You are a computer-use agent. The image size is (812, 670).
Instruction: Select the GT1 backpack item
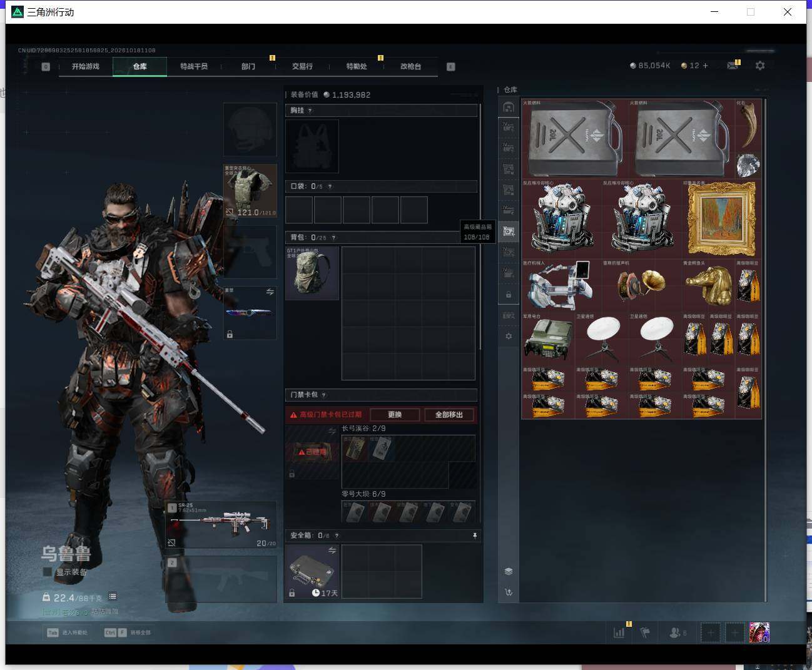point(312,273)
